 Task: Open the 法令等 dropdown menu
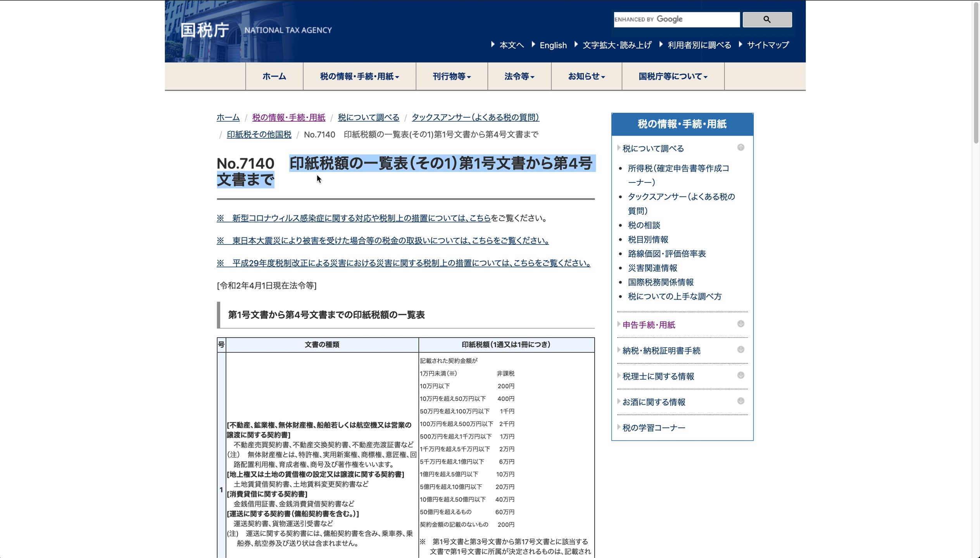coord(519,76)
